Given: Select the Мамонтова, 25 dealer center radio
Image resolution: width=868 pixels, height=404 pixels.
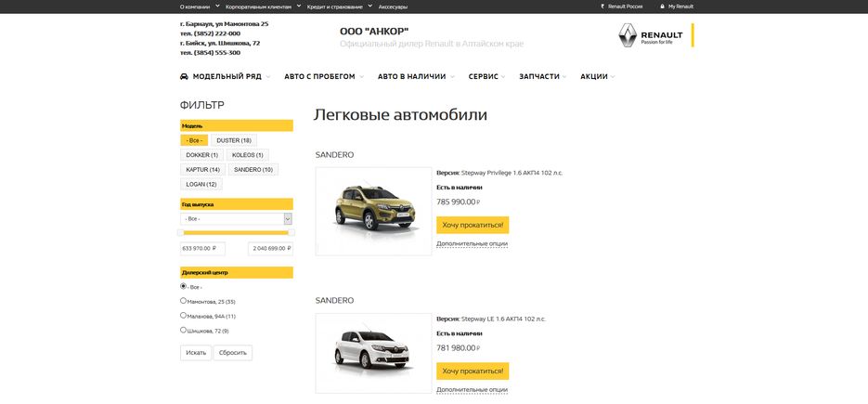Looking at the screenshot, I should [x=183, y=301].
